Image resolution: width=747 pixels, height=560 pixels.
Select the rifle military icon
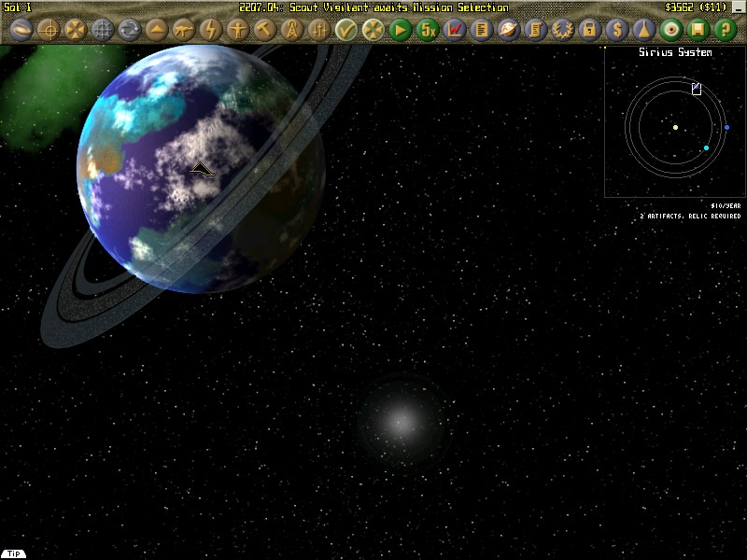tap(182, 30)
